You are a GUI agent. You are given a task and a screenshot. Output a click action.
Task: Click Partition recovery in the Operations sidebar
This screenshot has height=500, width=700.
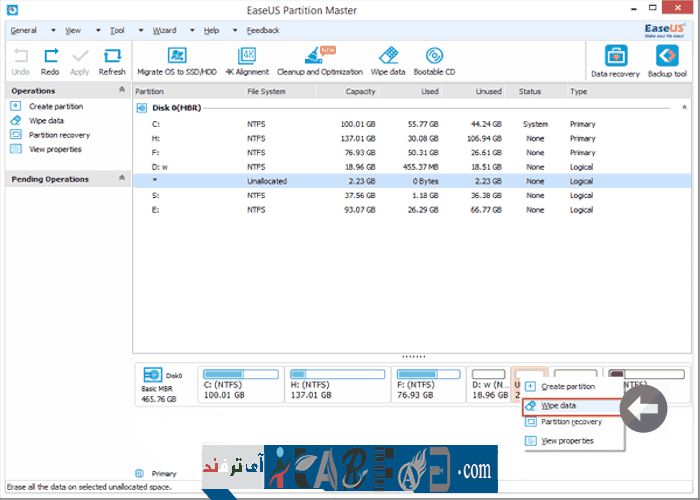59,135
